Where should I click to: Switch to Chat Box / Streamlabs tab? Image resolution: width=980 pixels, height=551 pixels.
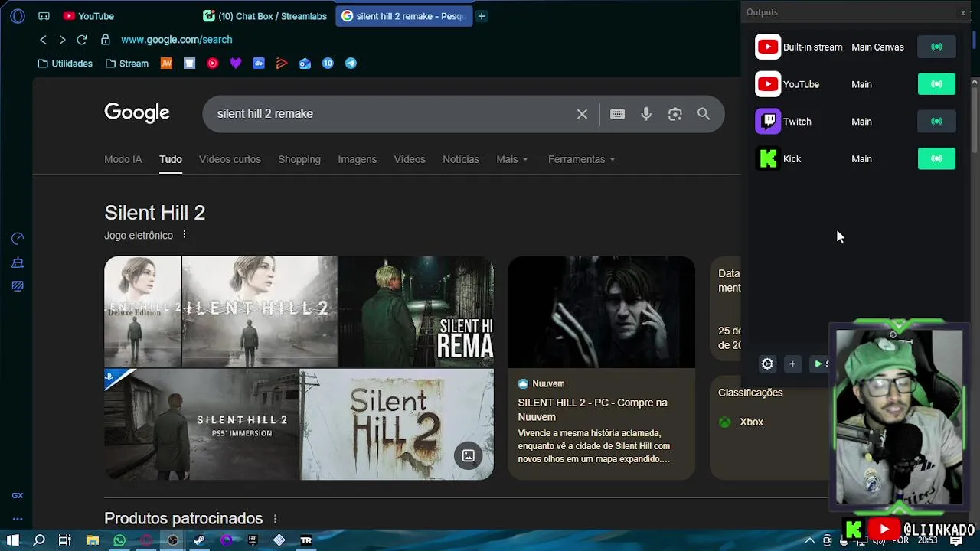coord(265,16)
